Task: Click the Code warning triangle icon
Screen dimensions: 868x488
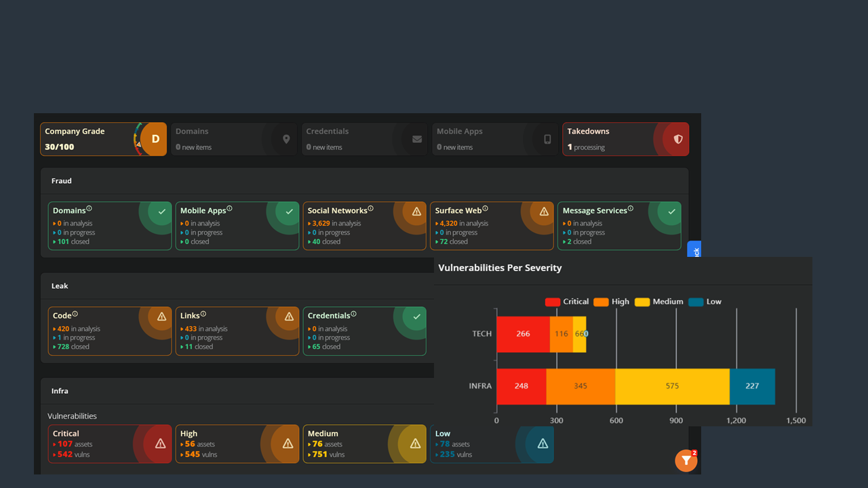Action: pos(161,317)
